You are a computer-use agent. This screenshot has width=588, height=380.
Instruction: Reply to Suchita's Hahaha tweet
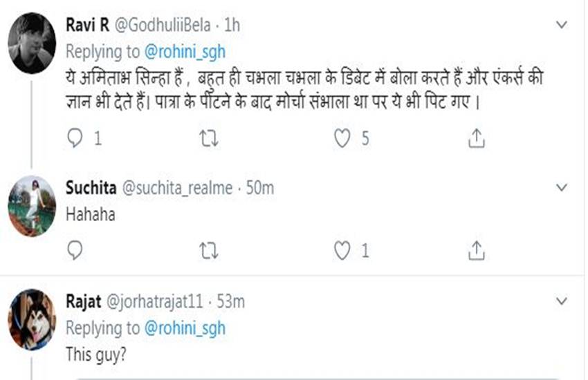point(75,249)
